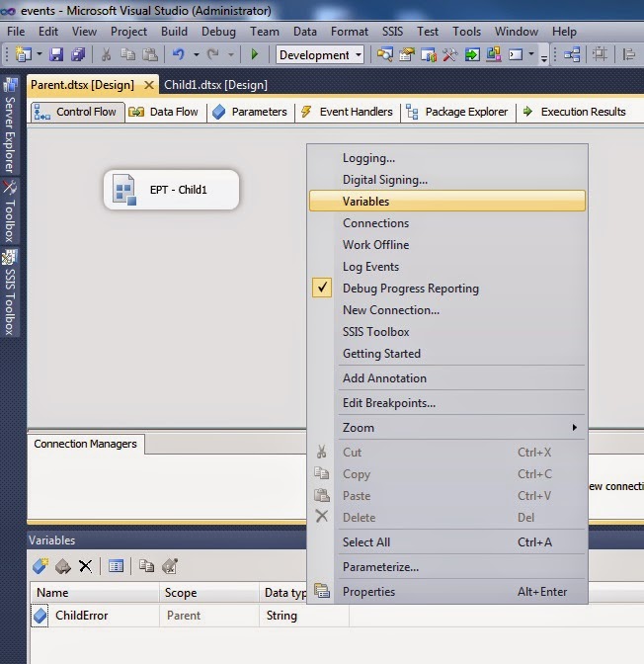Open toolbar overflow options arrow

pyautogui.click(x=544, y=56)
